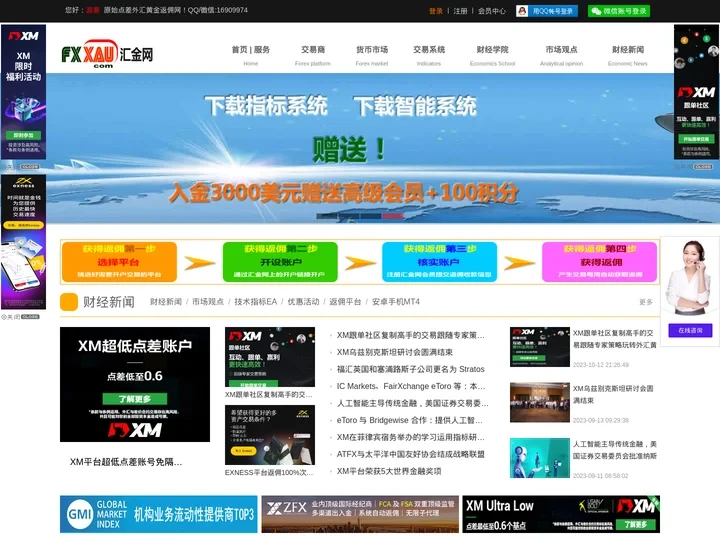Image resolution: width=720 pixels, height=540 pixels.
Task: Open the XM平台荣获5大世界金融奖项 headline
Action: coord(389,471)
